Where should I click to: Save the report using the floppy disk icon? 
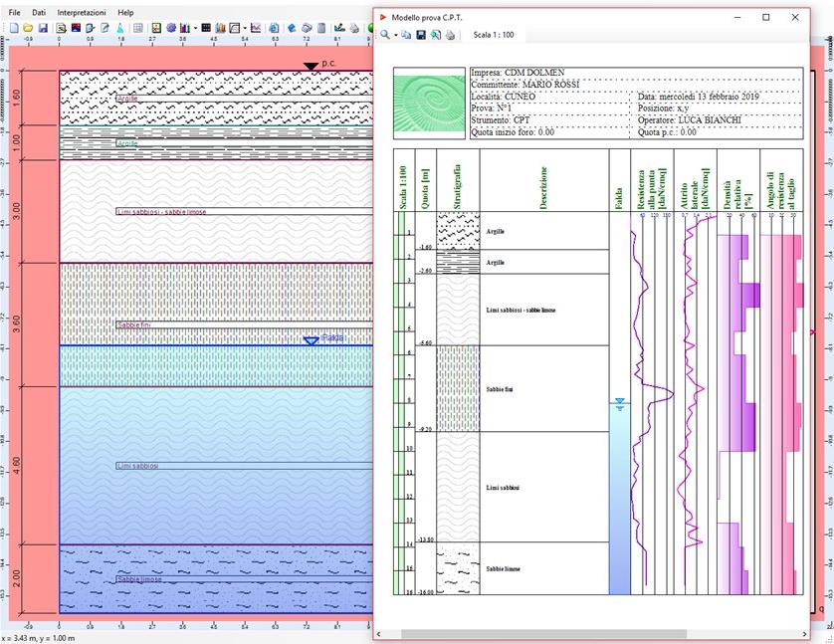click(x=421, y=35)
